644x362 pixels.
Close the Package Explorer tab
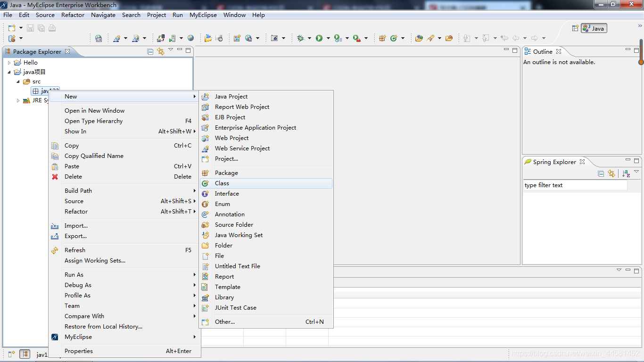point(67,51)
